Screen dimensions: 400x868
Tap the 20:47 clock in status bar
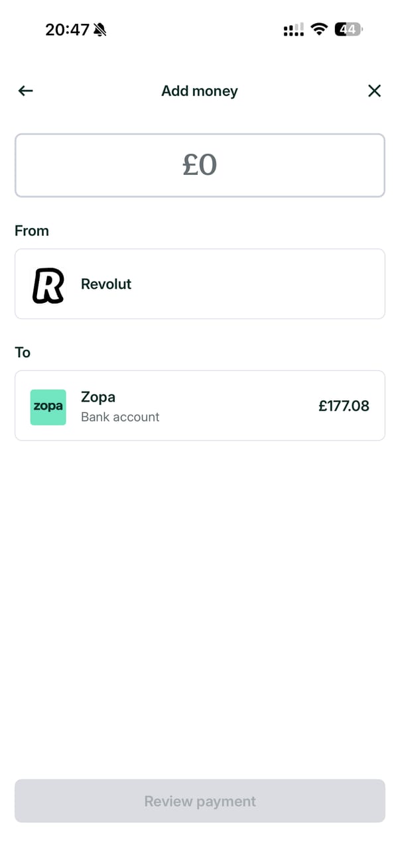(x=67, y=30)
